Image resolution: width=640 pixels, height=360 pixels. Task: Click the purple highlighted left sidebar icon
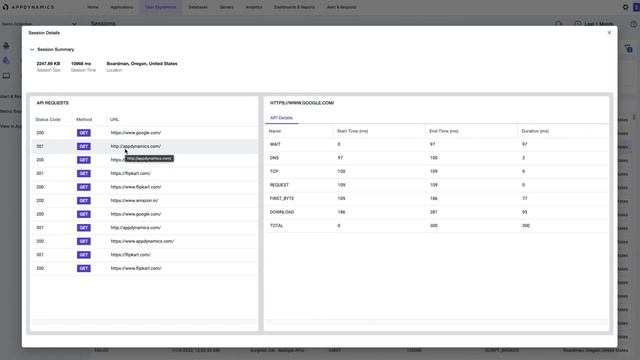coord(6,60)
